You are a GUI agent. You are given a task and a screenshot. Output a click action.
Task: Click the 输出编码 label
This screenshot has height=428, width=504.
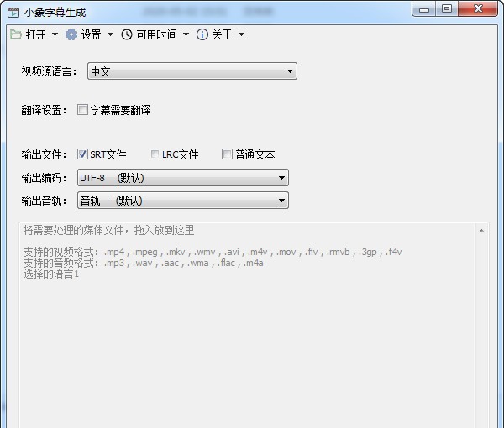click(x=44, y=178)
